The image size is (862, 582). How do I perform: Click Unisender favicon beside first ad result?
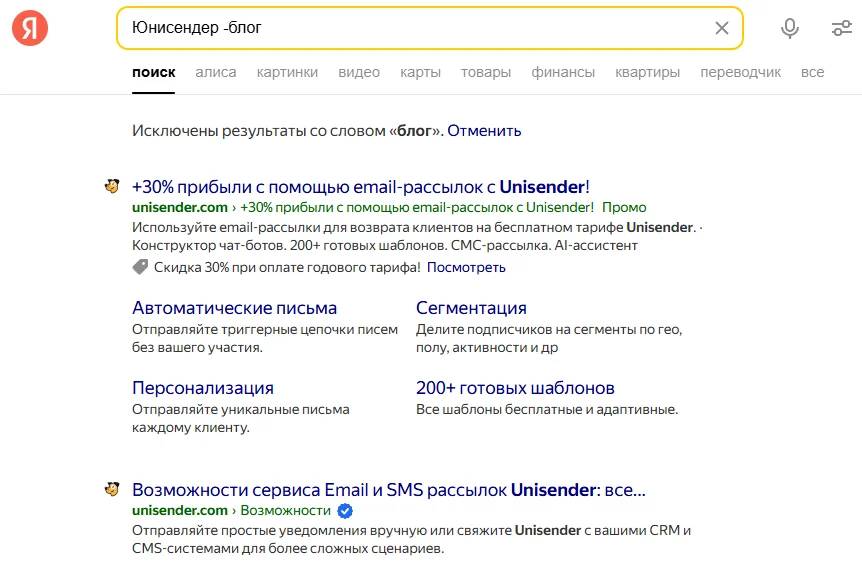pyautogui.click(x=112, y=186)
